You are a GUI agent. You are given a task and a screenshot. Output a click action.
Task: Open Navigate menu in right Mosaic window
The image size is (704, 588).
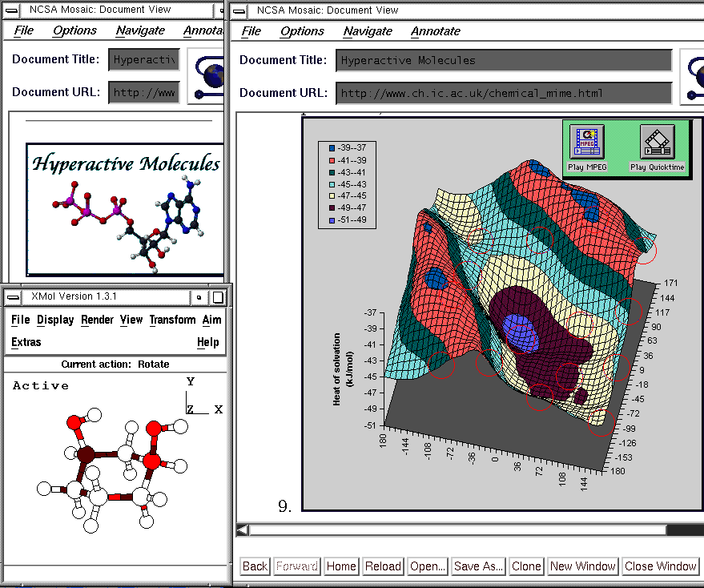(x=368, y=31)
